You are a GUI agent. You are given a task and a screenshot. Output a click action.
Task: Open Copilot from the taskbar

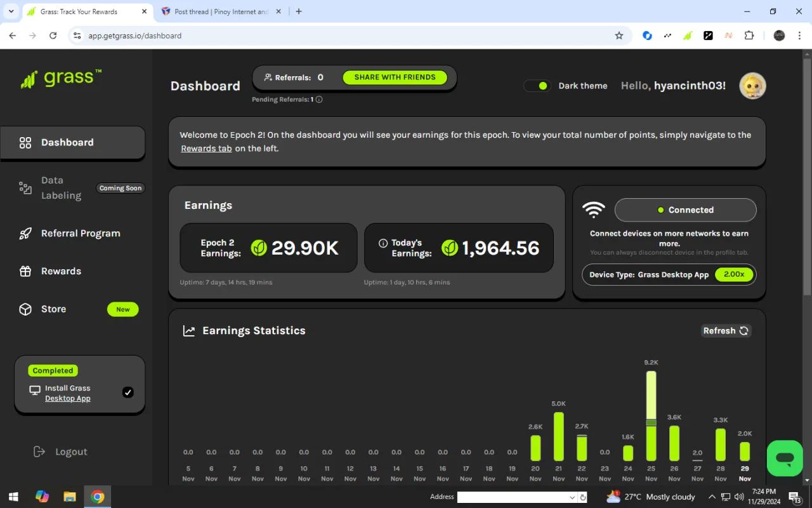tap(42, 497)
